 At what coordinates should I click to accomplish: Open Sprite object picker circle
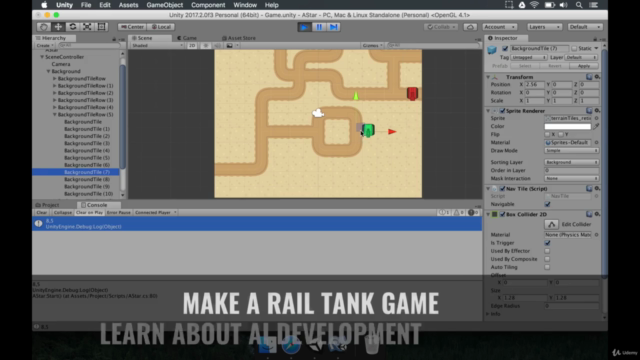[596, 118]
